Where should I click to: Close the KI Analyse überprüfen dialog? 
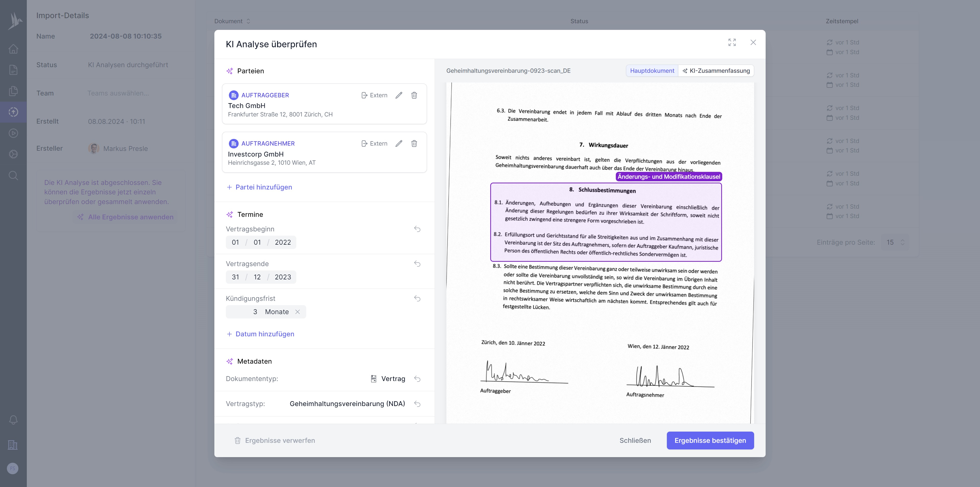click(753, 42)
